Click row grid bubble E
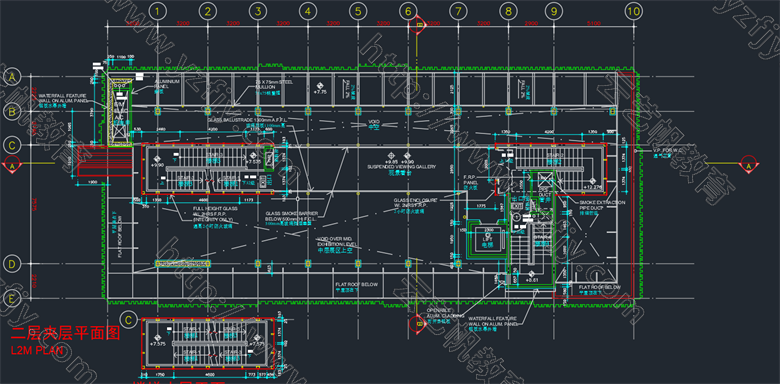The width and height of the screenshot is (780, 384). click(11, 298)
